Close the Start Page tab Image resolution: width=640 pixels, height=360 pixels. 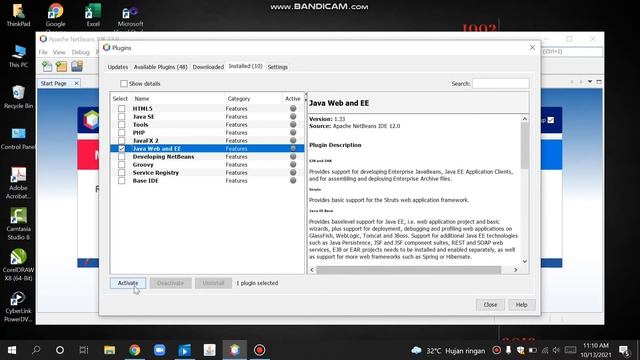coord(76,83)
